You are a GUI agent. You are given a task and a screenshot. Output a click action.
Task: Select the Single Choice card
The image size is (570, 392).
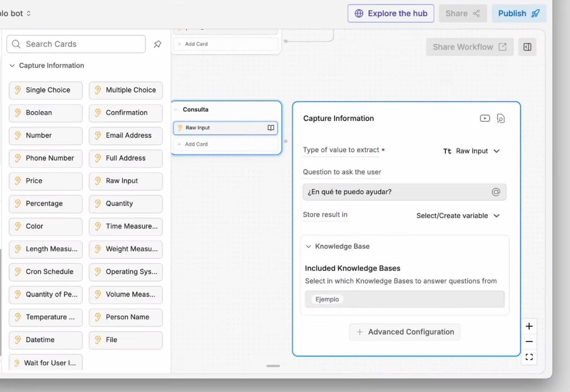click(x=46, y=90)
